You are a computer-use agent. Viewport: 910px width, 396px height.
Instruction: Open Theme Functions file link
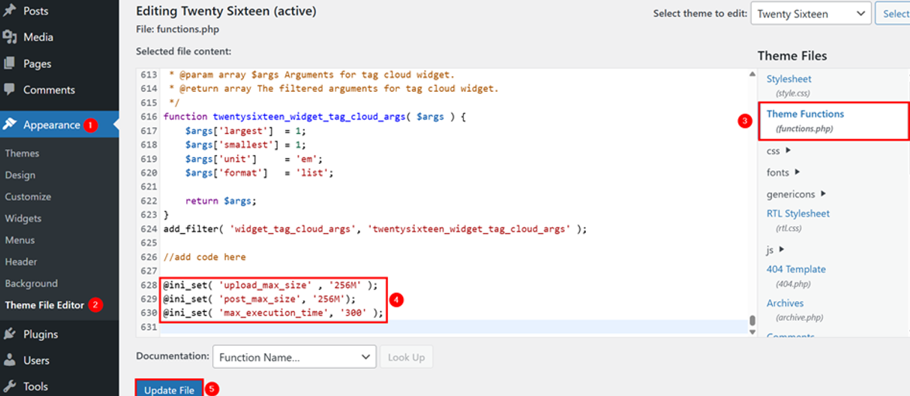pyautogui.click(x=805, y=114)
